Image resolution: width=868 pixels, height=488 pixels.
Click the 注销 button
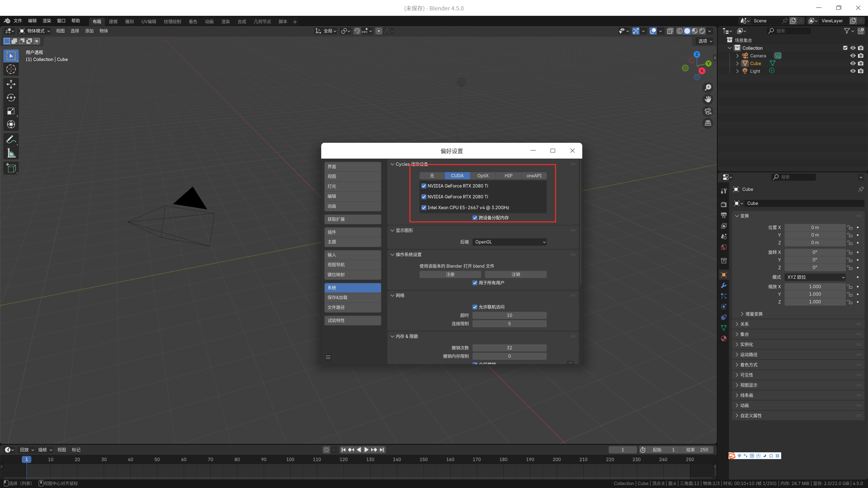coord(516,274)
